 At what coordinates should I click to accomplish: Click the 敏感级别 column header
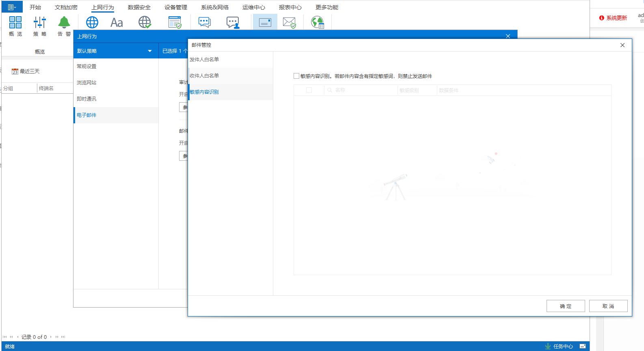coord(417,90)
